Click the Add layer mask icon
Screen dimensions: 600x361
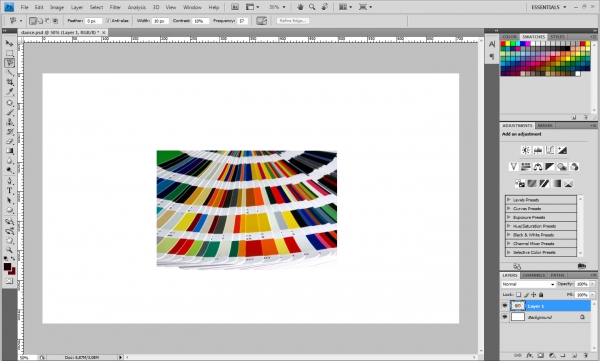click(540, 356)
